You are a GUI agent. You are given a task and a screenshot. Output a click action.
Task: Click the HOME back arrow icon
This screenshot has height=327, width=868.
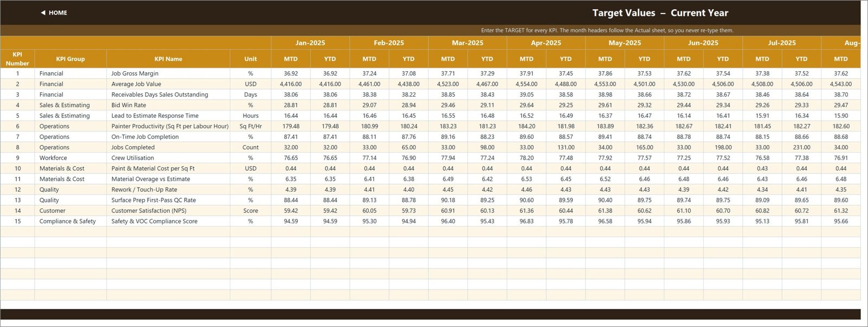tap(43, 12)
